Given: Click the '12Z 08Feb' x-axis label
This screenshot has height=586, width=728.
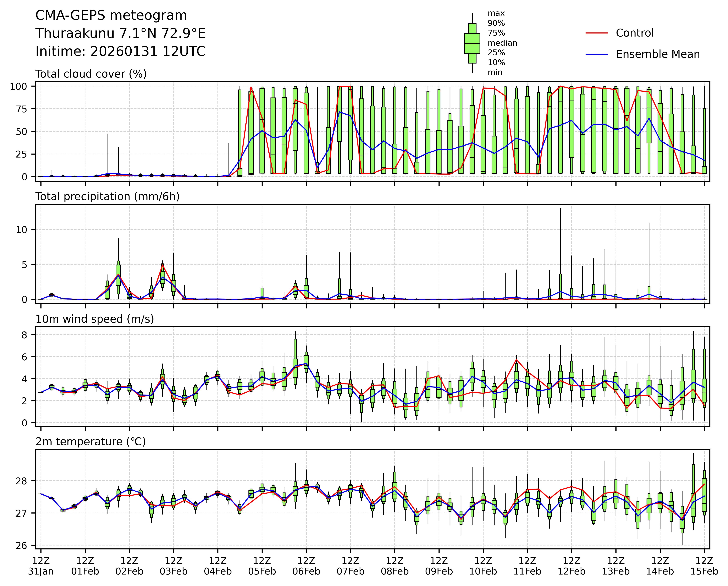Looking at the screenshot, I should pos(395,566).
